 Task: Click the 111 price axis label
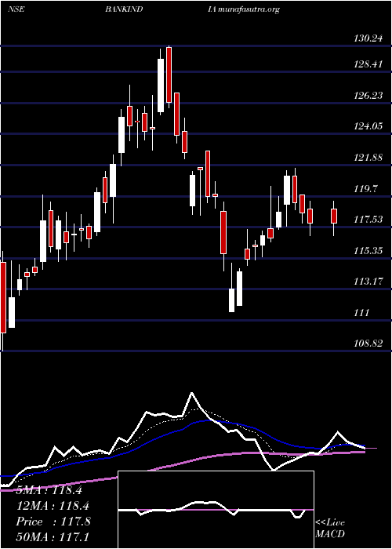click(362, 312)
